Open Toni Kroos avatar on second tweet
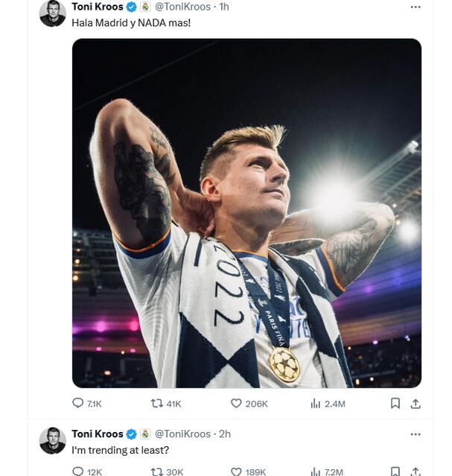The image size is (452, 476). point(53,439)
